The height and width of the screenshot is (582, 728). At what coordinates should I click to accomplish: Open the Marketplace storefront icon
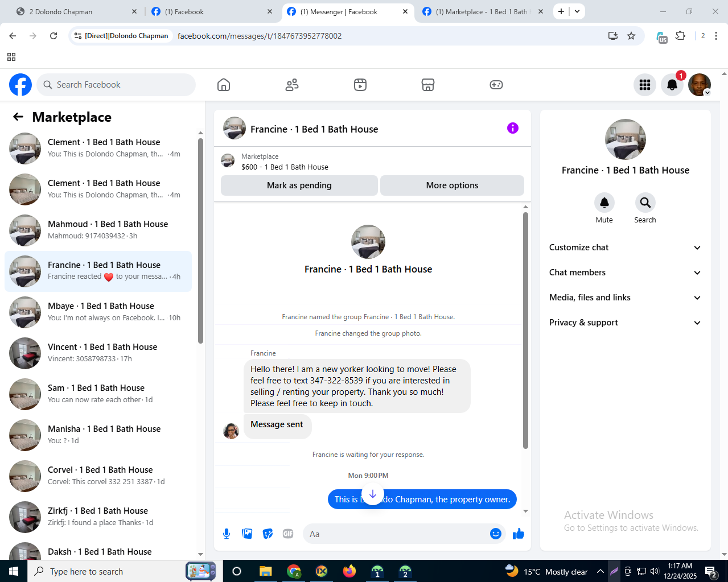point(428,85)
